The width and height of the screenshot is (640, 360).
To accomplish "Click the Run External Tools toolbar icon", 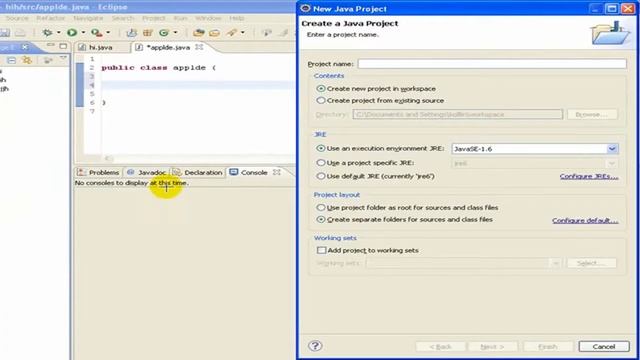I will (96, 33).
